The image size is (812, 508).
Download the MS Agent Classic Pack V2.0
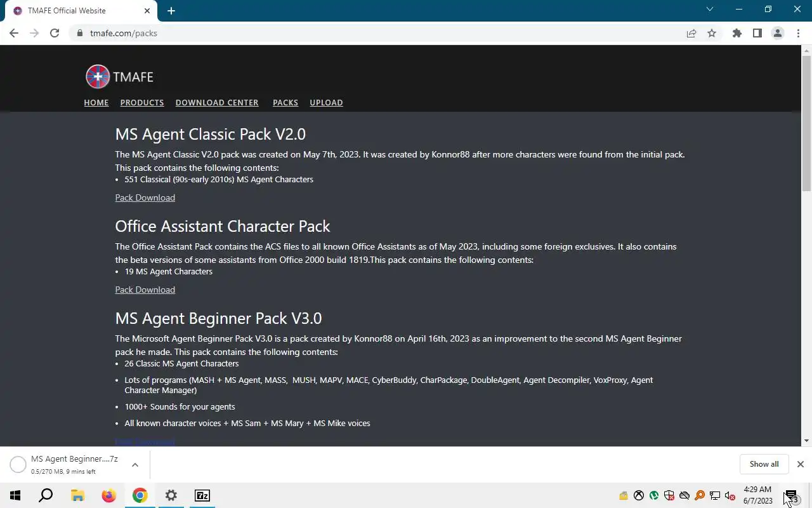[x=145, y=197]
